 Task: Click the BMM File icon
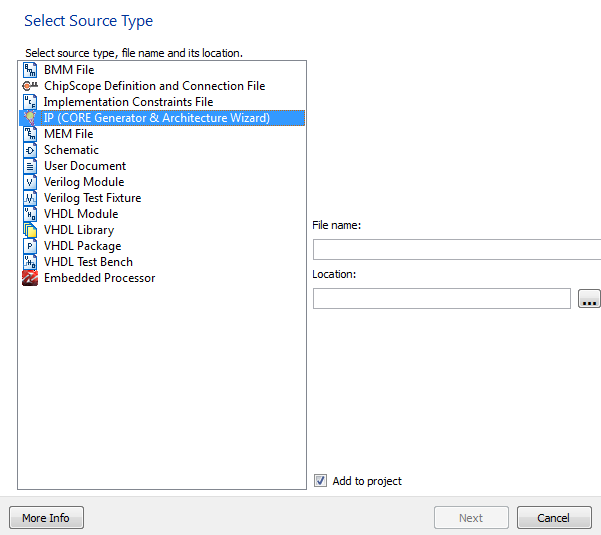30,70
